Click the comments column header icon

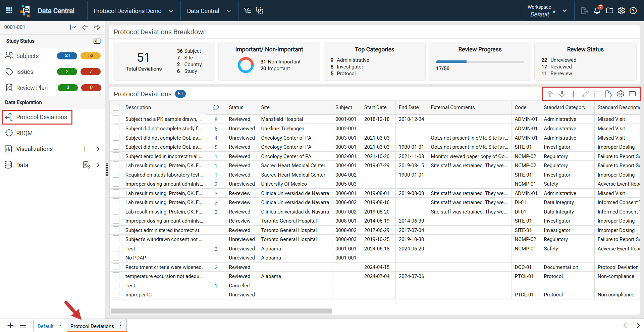point(216,107)
